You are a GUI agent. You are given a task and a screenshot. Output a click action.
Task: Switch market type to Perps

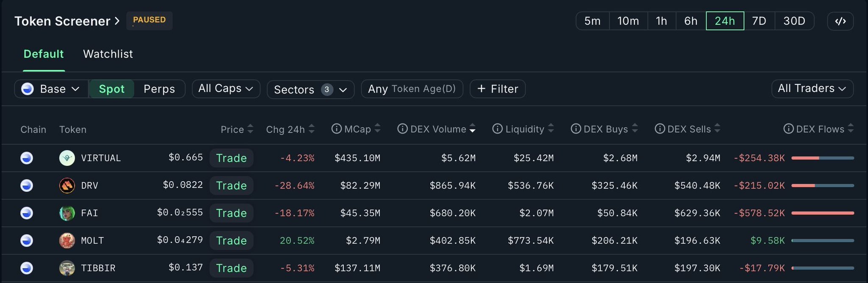159,89
